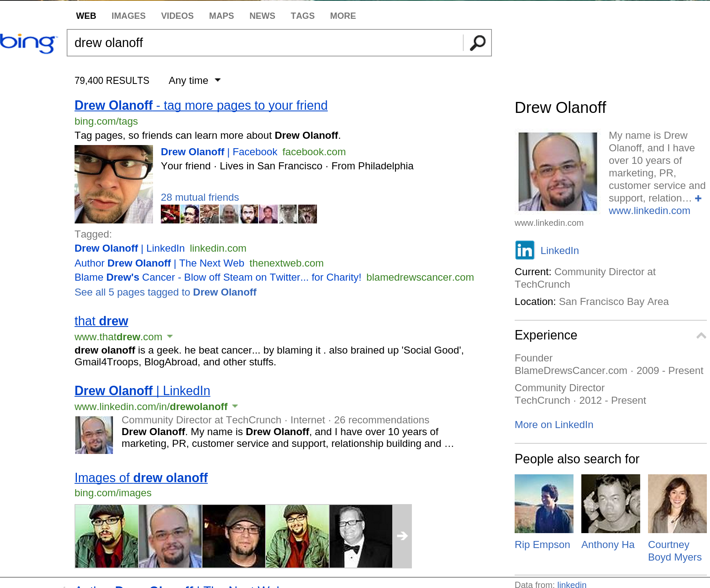Expand the LinkedIn summary plus icon
Image resolution: width=710 pixels, height=588 pixels.
698,198
